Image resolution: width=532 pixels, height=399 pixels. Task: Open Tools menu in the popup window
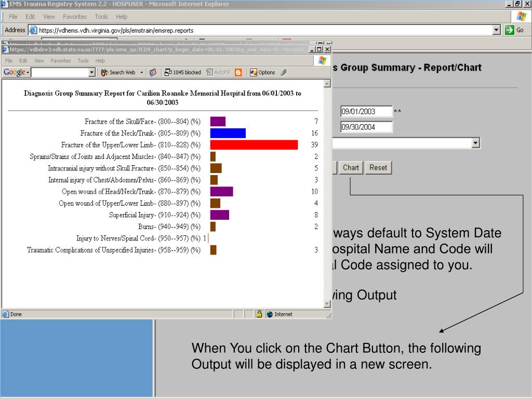83,61
